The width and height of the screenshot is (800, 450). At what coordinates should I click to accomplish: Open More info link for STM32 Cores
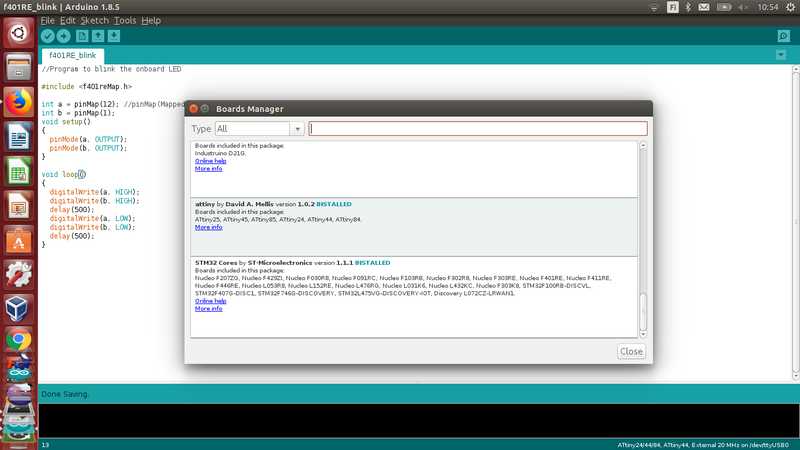[208, 309]
